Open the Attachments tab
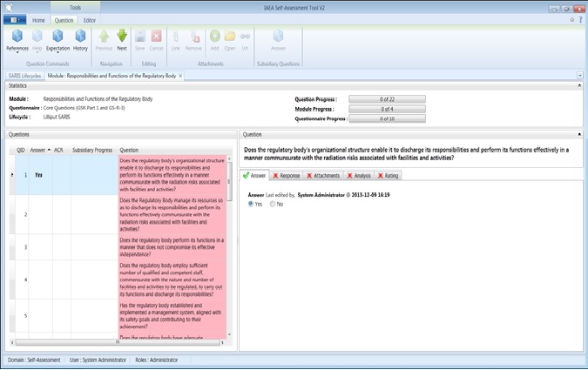Screen dimensions: 588x370 [x=323, y=176]
